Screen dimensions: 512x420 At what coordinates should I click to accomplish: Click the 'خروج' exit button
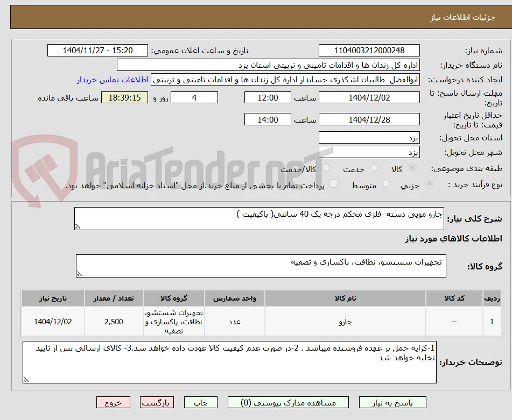coord(113,402)
